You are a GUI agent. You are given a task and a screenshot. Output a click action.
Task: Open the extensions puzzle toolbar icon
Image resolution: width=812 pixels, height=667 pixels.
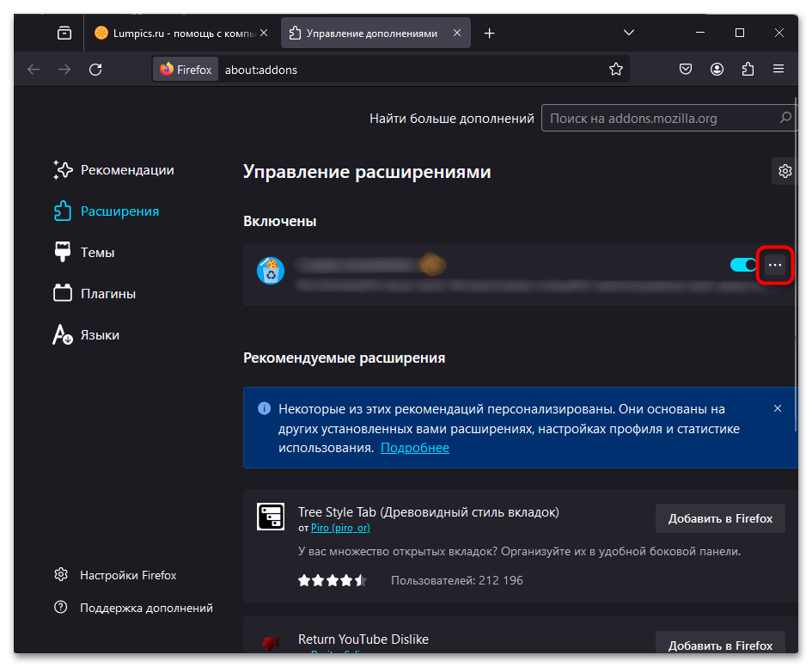[x=748, y=70]
